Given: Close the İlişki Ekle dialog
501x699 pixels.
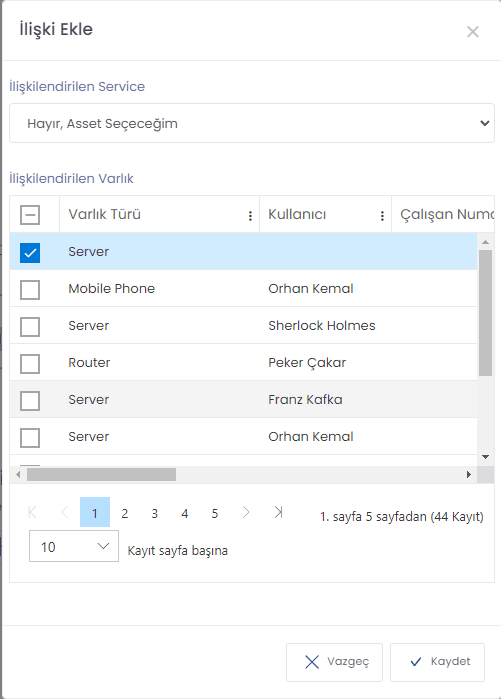Looking at the screenshot, I should 472,32.
